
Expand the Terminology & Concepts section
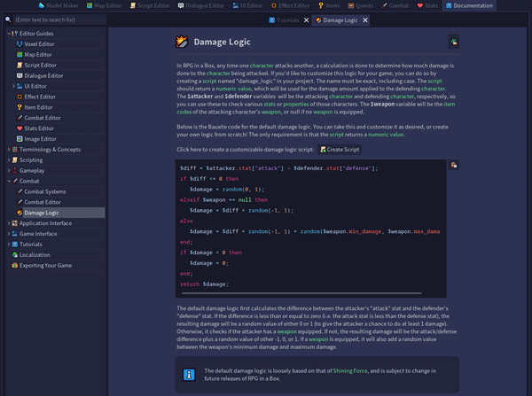click(x=9, y=150)
